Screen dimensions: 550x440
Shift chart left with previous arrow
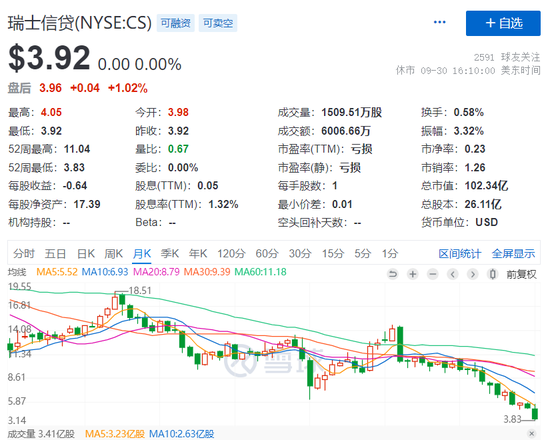[x=453, y=274]
